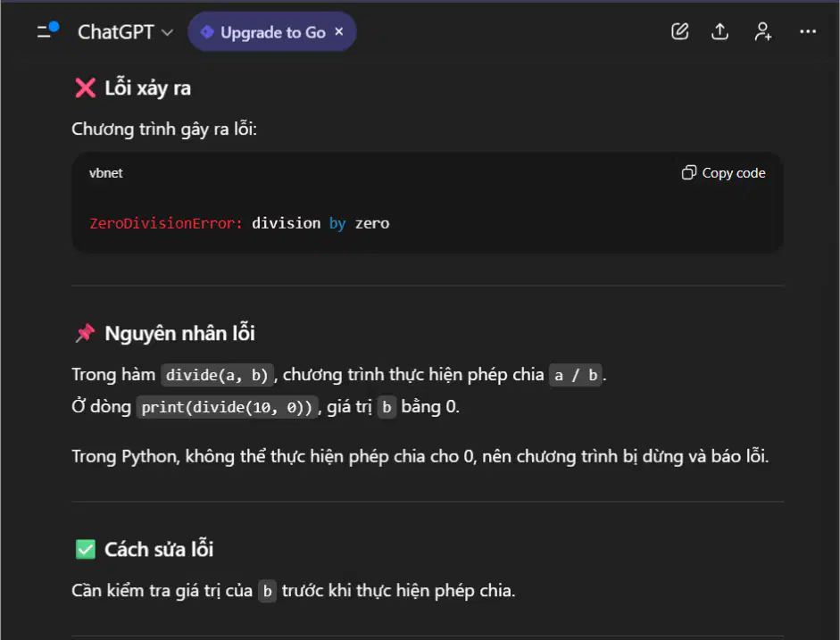This screenshot has width=840, height=640.
Task: Open the sidebar menu toggle icon
Action: (47, 31)
